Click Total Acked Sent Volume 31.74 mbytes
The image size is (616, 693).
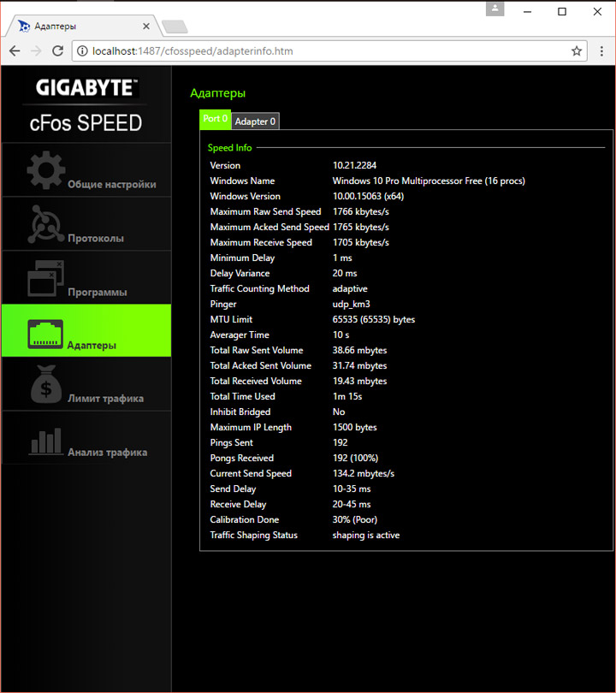coord(359,366)
